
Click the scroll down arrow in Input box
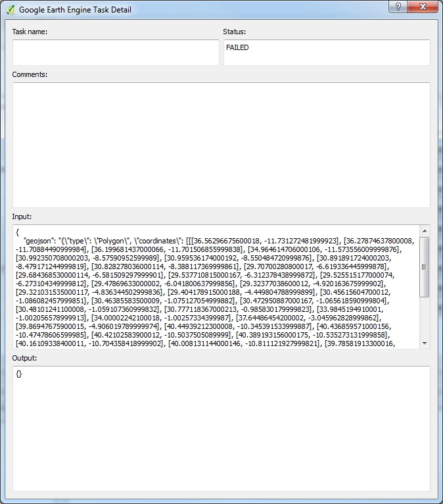pyautogui.click(x=425, y=343)
